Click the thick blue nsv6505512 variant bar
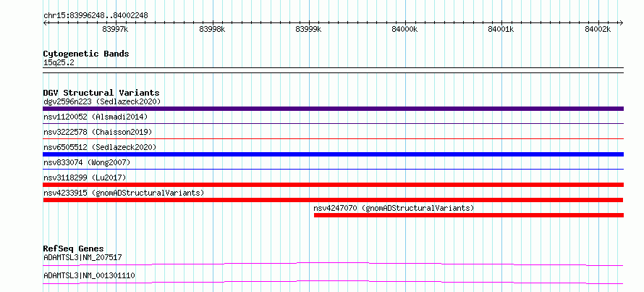The image size is (644, 292). (333, 154)
